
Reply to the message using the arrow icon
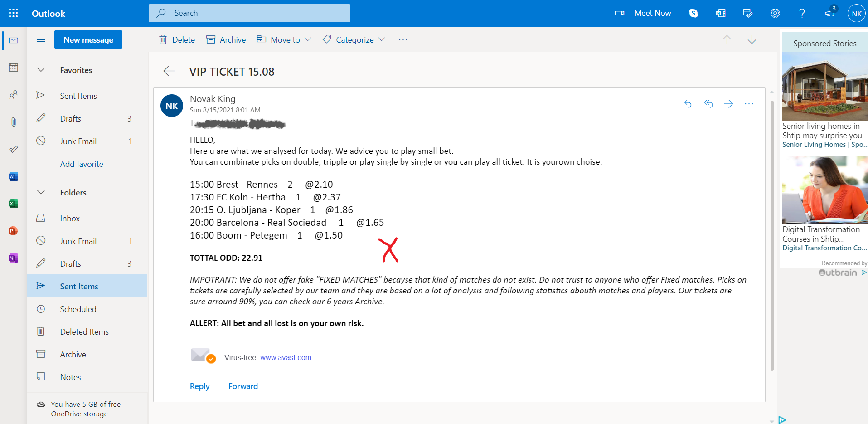(x=688, y=104)
